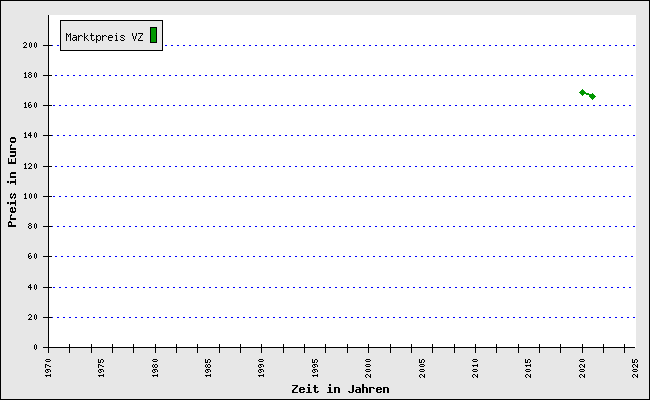Click the Preis in Euro axis title
The width and height of the screenshot is (650, 400).
click(12, 181)
